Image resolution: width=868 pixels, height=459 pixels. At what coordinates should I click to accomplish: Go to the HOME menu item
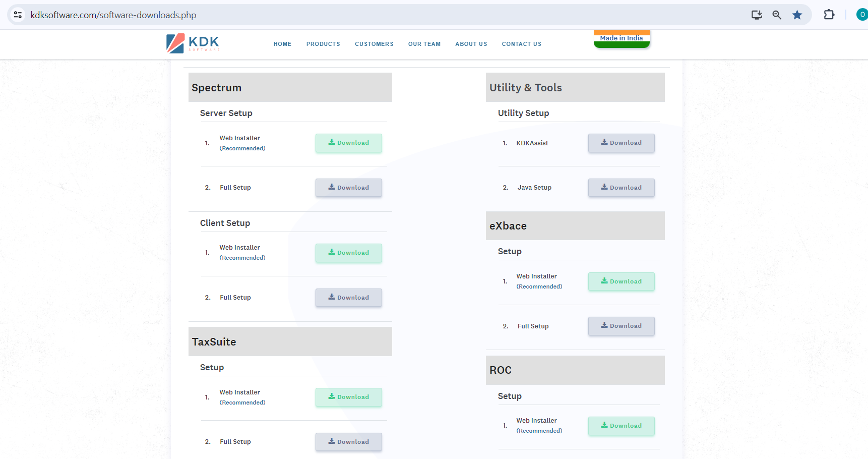282,44
